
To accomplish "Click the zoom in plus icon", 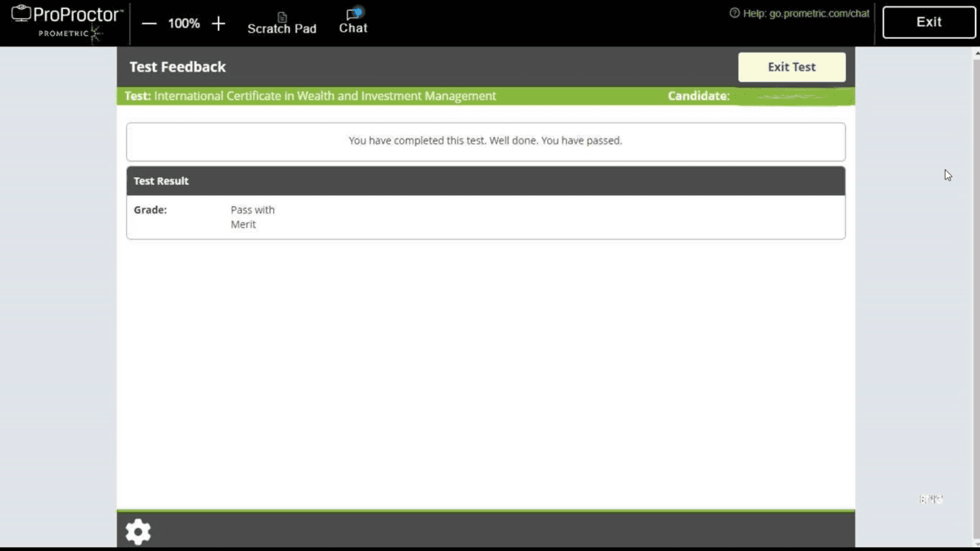I will tap(219, 24).
